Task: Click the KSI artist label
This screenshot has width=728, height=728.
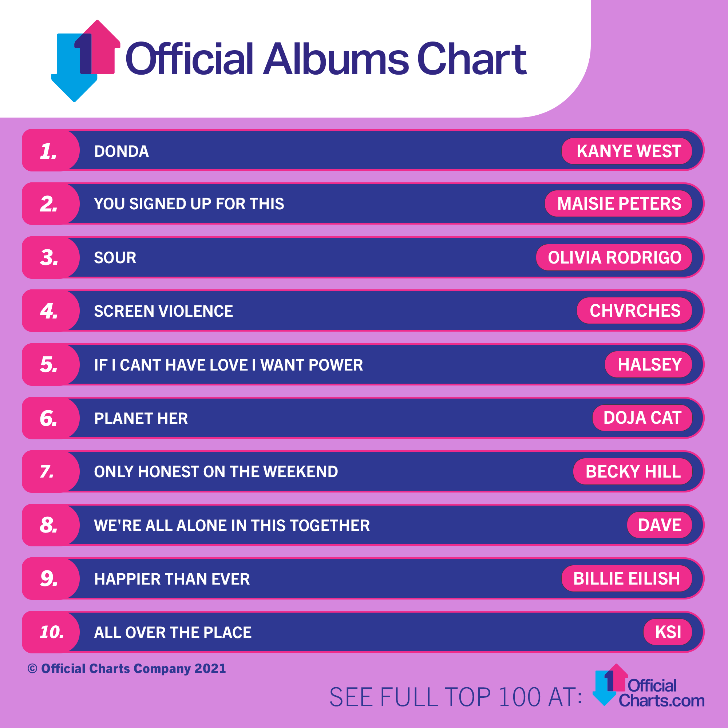Action: click(x=668, y=632)
